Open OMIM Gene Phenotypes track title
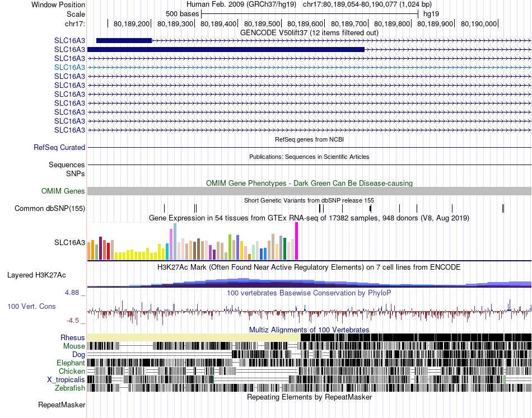 point(309,183)
